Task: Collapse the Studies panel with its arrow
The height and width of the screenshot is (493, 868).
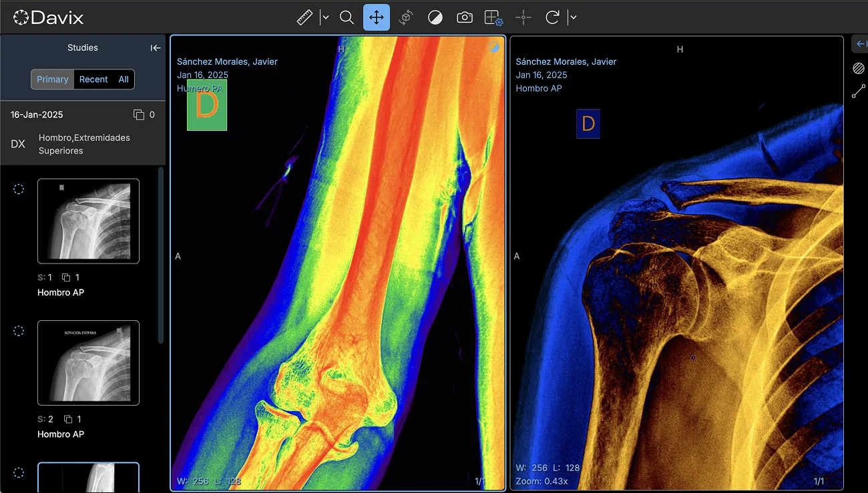Action: (x=155, y=47)
